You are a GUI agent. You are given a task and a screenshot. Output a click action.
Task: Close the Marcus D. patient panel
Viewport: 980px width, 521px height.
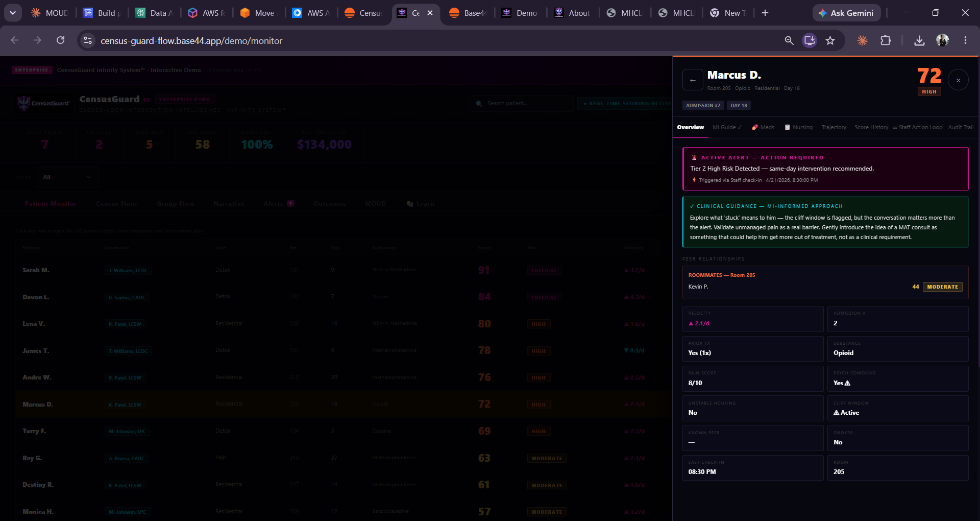tap(958, 80)
